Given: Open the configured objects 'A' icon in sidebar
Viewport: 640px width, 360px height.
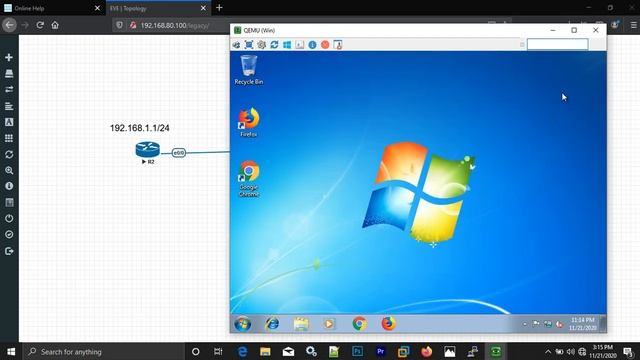Looking at the screenshot, I should coord(9,122).
